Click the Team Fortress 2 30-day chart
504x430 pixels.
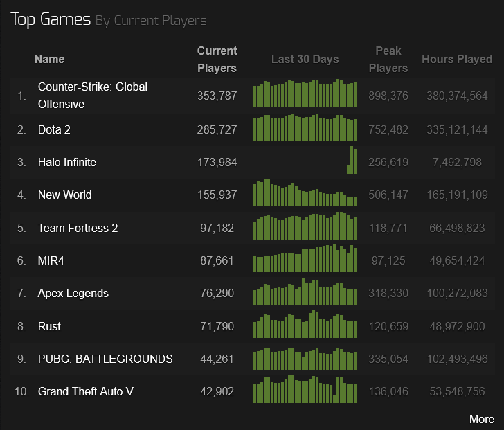pyautogui.click(x=305, y=226)
